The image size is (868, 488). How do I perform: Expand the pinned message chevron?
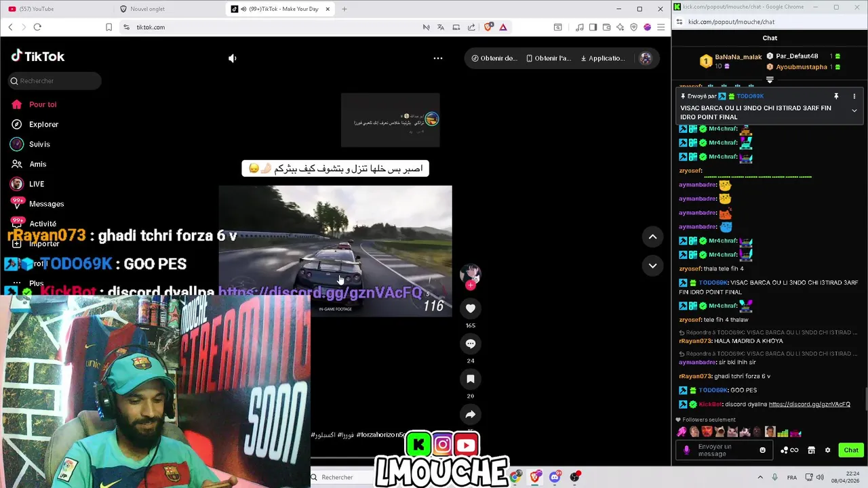coord(854,110)
